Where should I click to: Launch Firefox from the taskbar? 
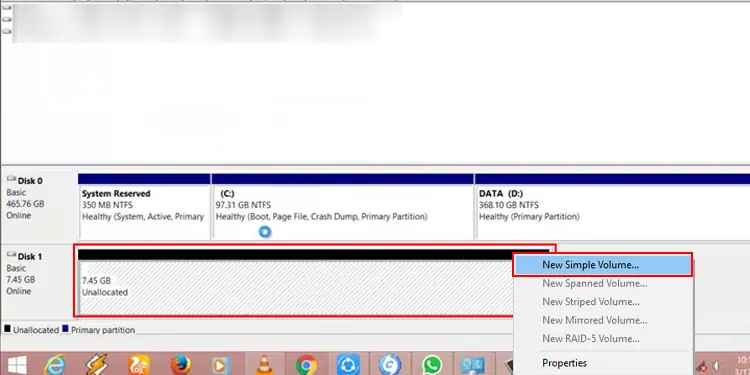click(180, 365)
